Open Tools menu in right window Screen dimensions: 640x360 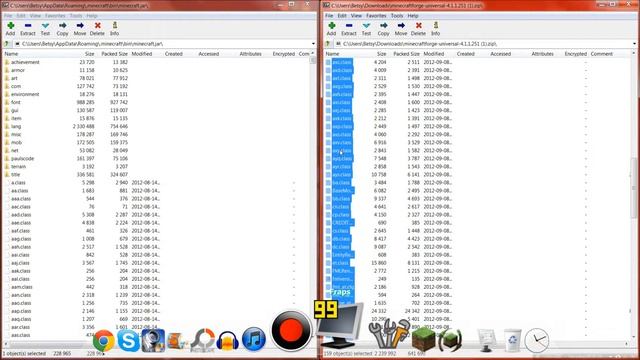(x=397, y=16)
